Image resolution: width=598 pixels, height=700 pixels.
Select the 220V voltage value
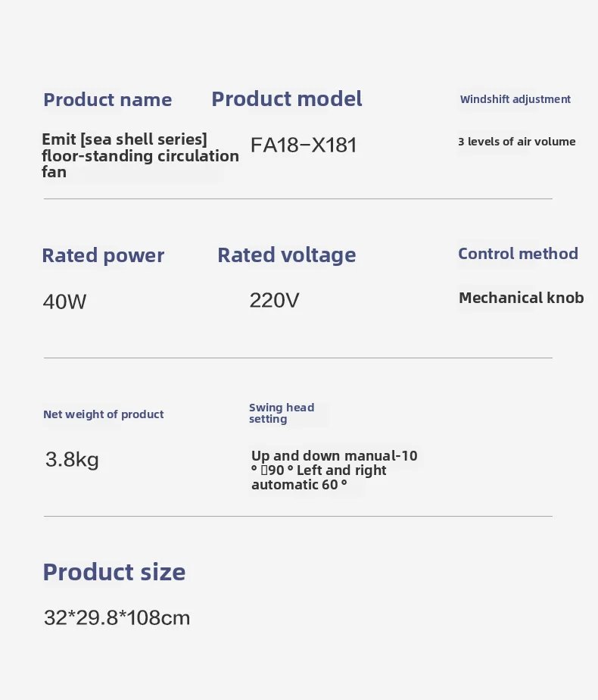tap(274, 301)
